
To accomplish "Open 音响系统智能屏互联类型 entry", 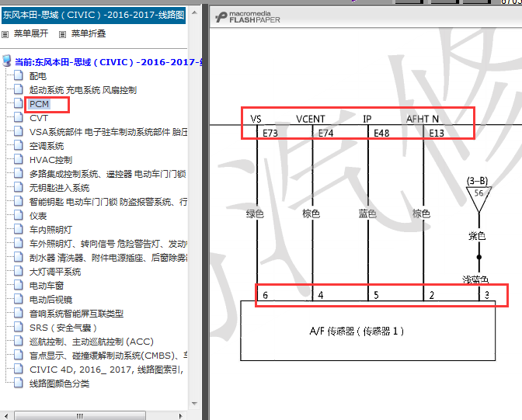I will (x=77, y=314).
